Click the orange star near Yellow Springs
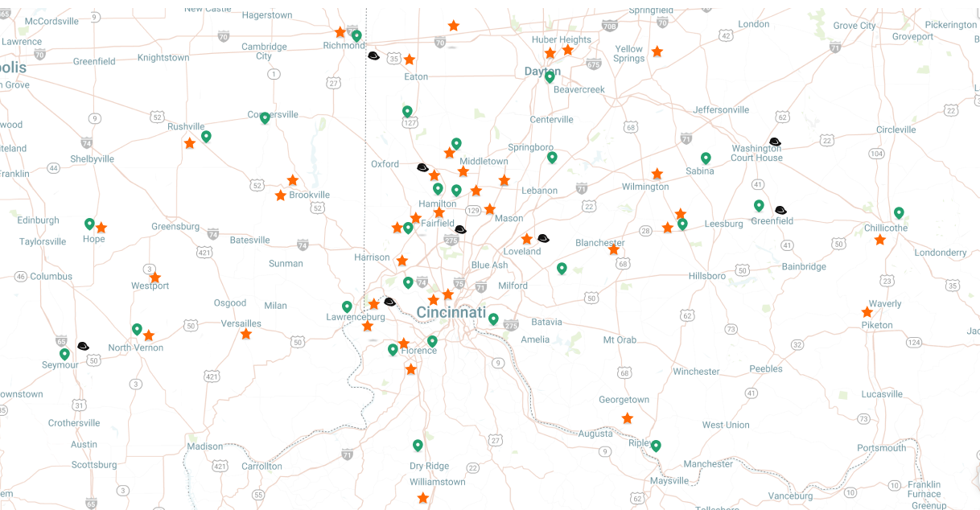 click(x=657, y=51)
